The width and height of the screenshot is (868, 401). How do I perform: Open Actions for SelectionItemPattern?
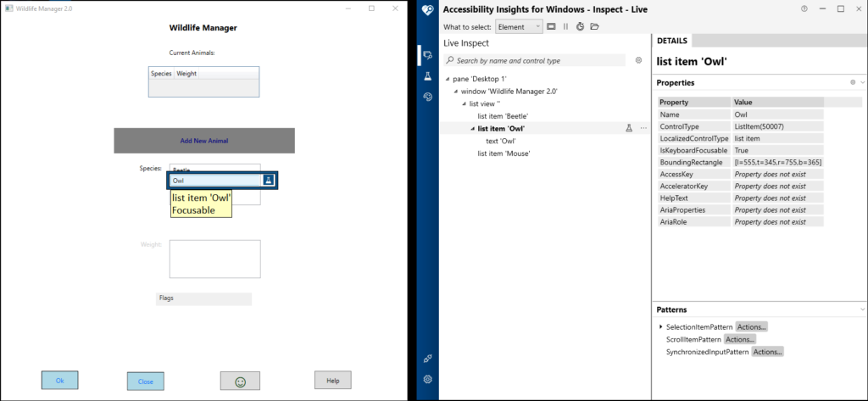[x=751, y=326]
